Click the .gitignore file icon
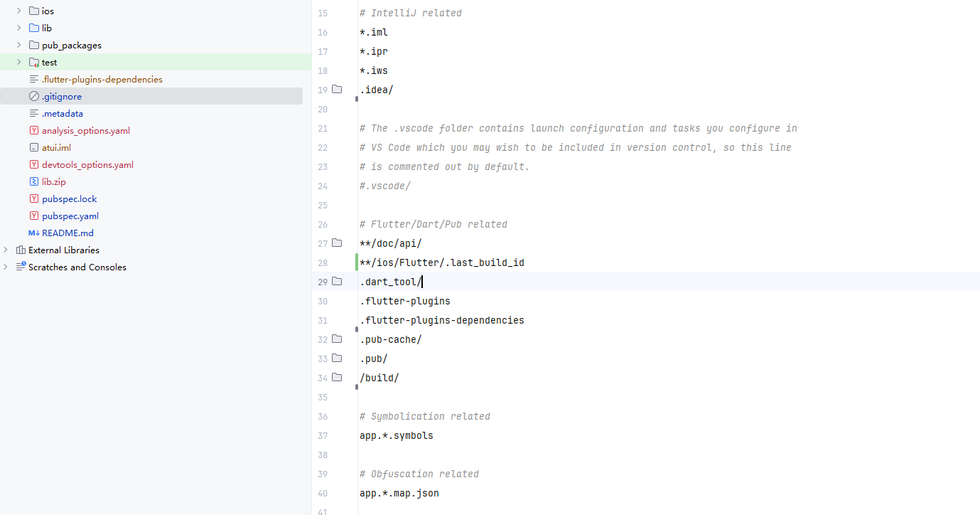Viewport: 980px width, 515px height. (x=34, y=96)
